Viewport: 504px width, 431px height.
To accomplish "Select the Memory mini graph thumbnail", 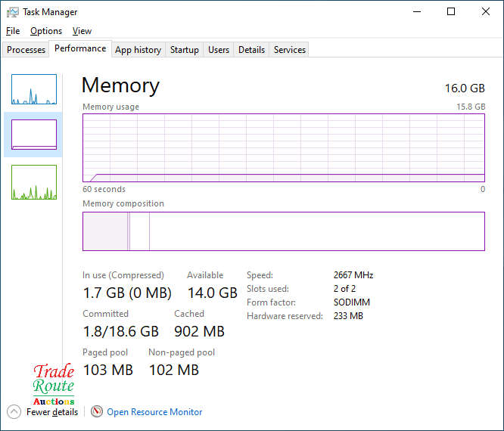I will tap(34, 135).
